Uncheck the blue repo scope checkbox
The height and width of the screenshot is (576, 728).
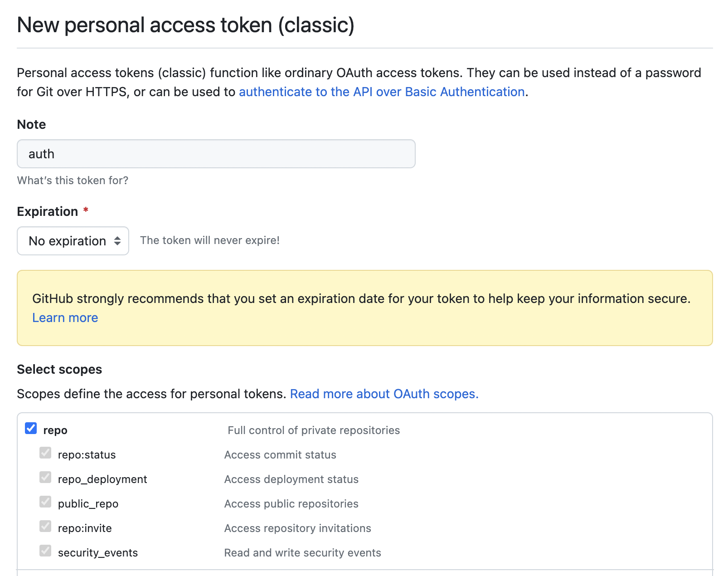tap(31, 428)
